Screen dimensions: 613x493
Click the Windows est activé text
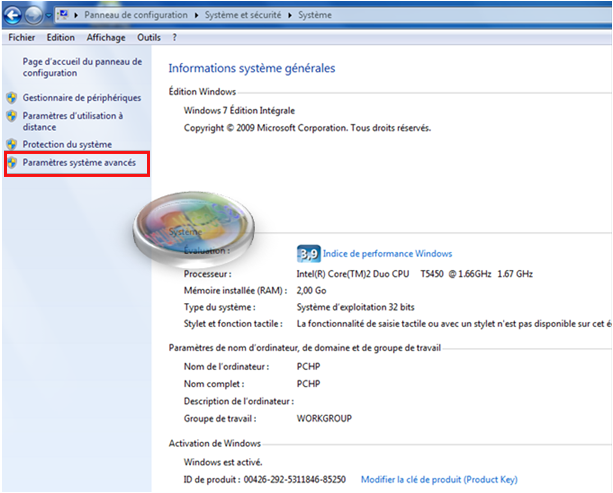pyautogui.click(x=223, y=462)
